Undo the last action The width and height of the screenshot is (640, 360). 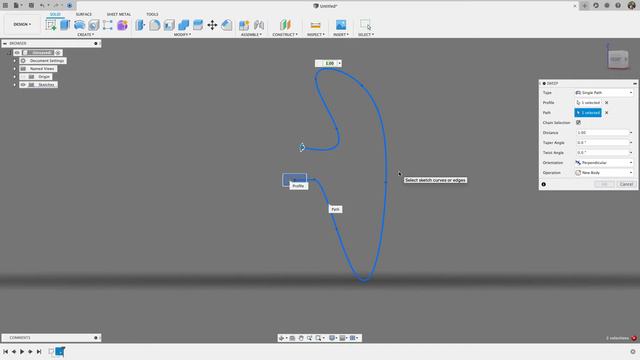tap(42, 5)
